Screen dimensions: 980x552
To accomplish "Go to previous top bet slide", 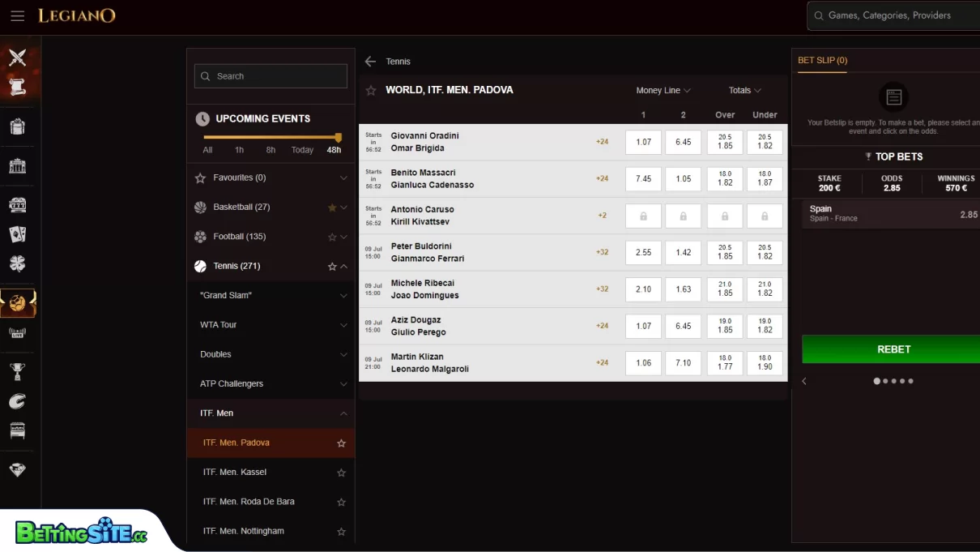I will pyautogui.click(x=804, y=381).
